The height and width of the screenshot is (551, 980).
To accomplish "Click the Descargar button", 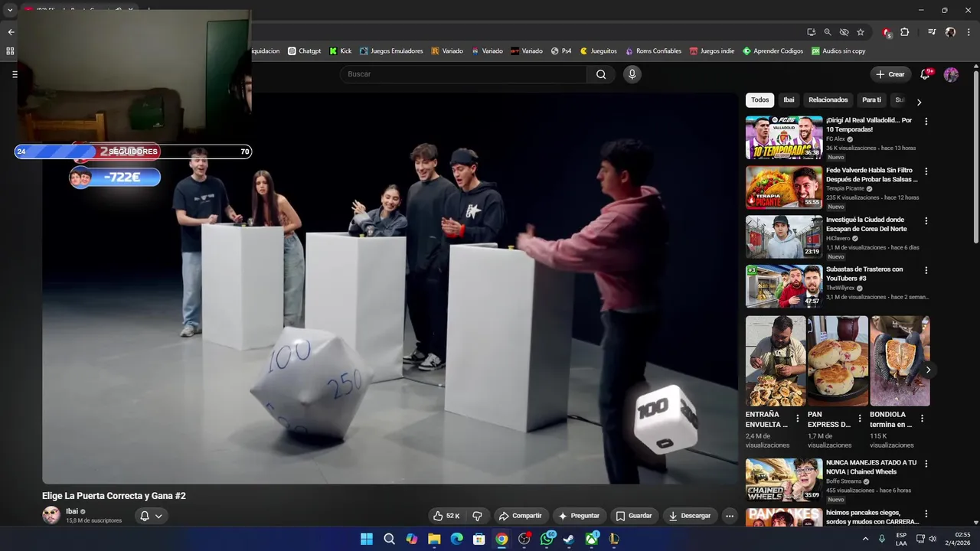I will 690,516.
